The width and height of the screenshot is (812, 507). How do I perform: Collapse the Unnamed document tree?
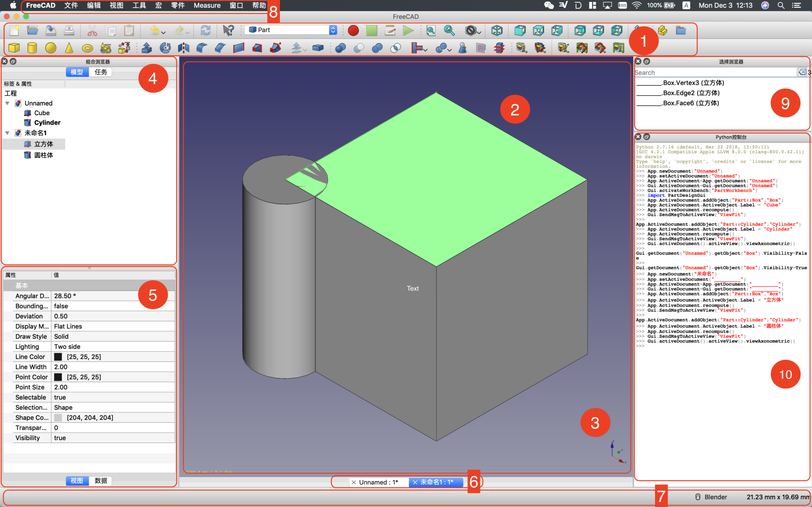click(x=7, y=103)
